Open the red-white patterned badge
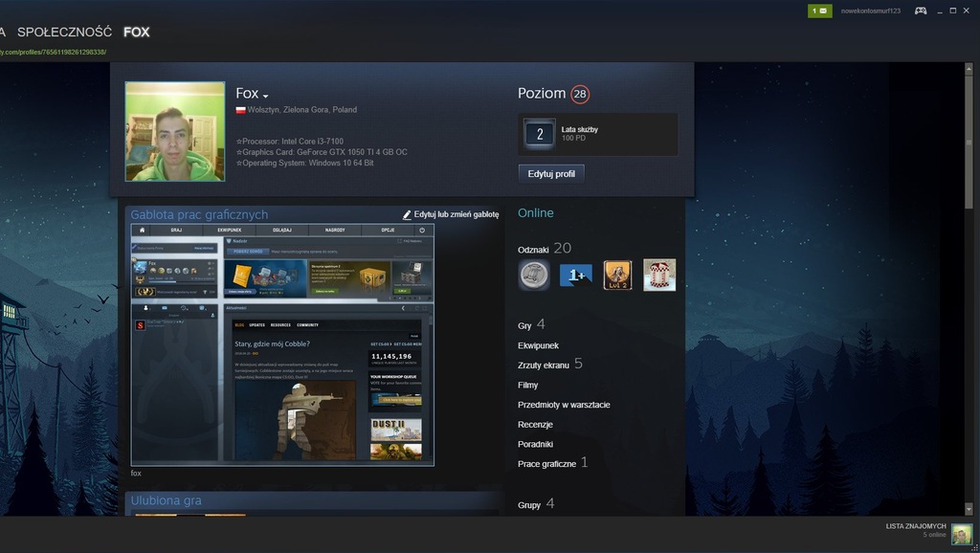The height and width of the screenshot is (553, 980). point(659,275)
